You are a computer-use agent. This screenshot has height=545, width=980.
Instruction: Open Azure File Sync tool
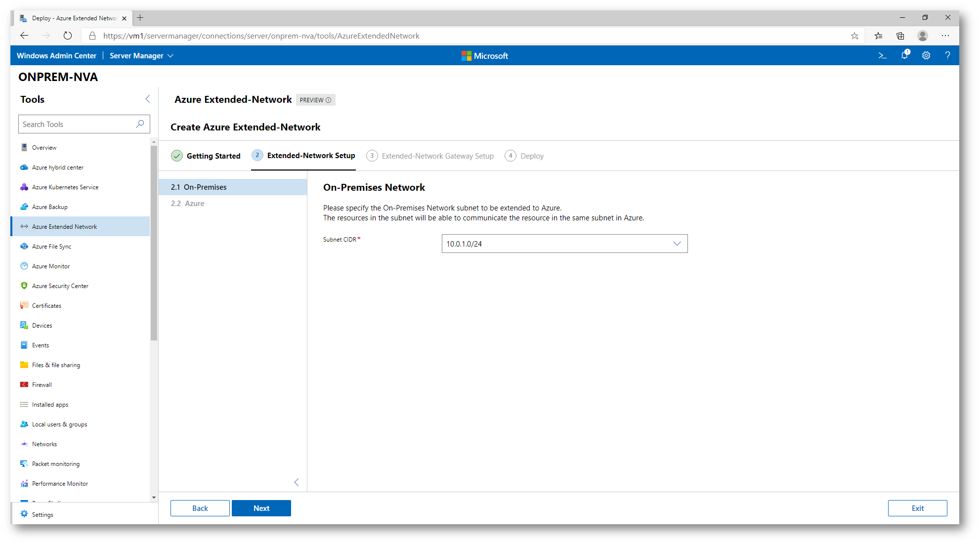pos(80,246)
